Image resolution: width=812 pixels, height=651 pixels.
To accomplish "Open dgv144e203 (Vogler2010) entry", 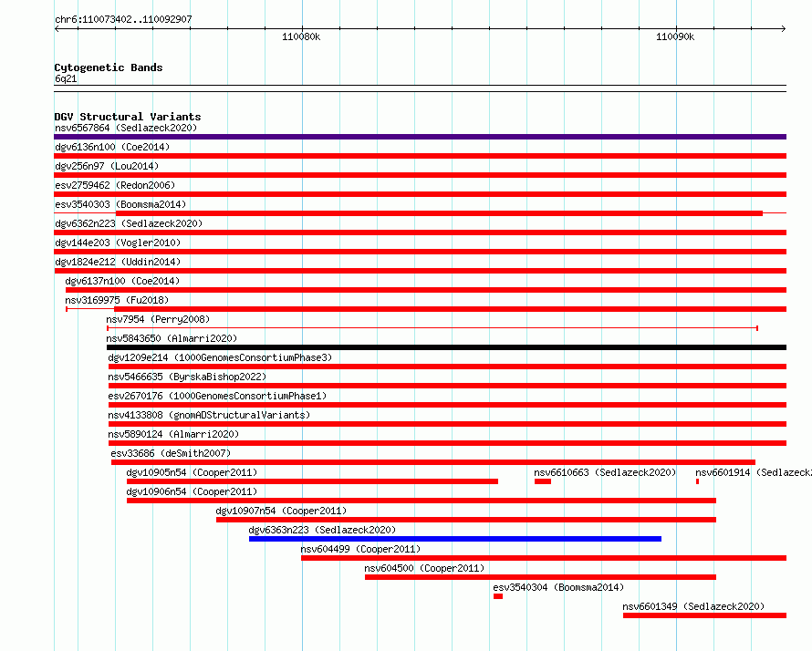I will click(118, 243).
